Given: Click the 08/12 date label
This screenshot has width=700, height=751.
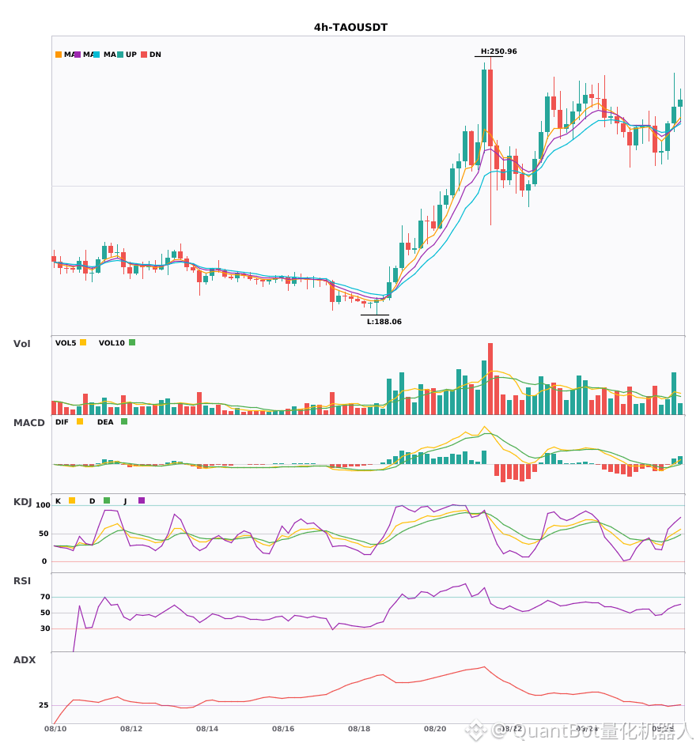Looking at the screenshot, I should pos(131,729).
